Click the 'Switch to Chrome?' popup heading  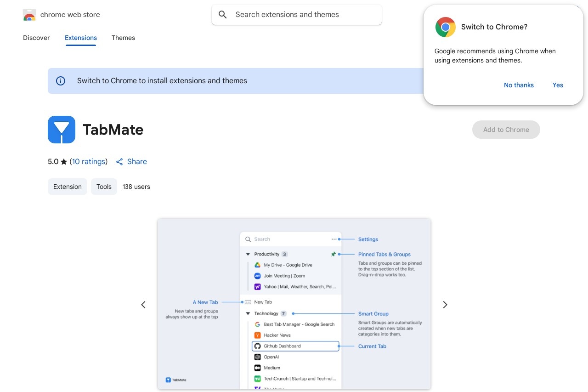coord(494,27)
